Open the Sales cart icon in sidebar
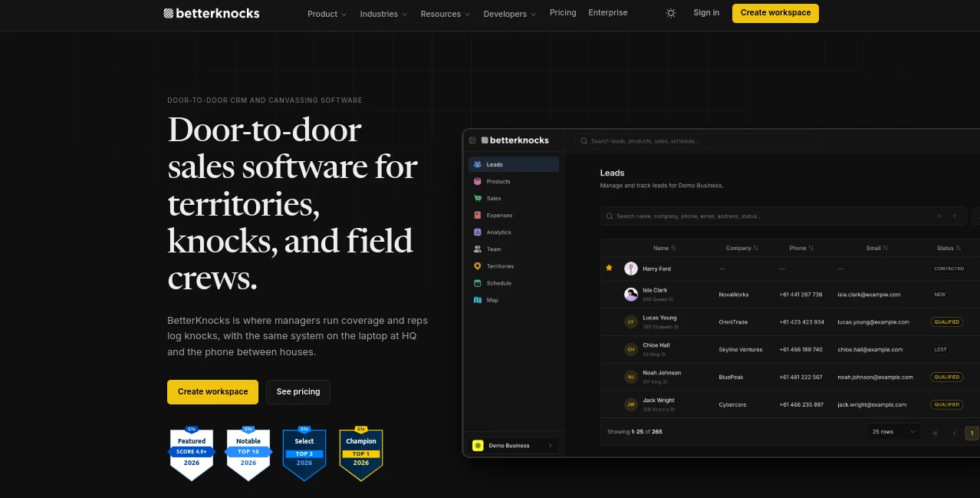This screenshot has width=980, height=498. point(478,198)
